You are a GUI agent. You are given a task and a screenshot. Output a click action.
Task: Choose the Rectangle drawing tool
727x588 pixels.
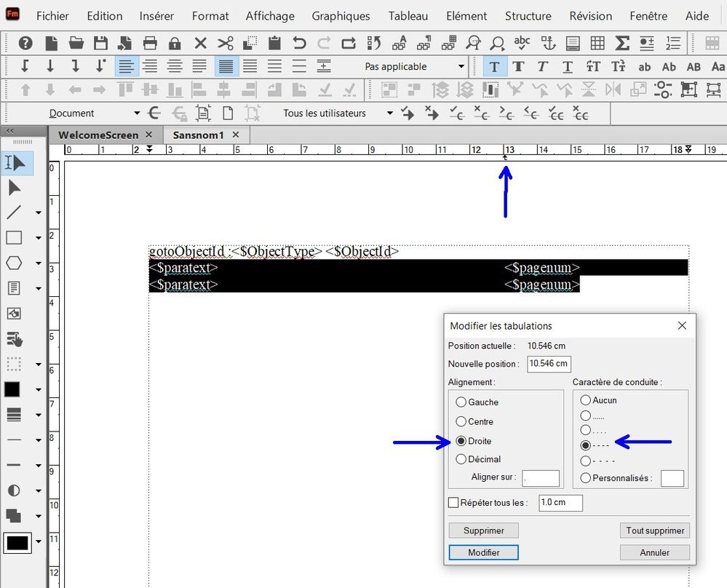tap(17, 237)
